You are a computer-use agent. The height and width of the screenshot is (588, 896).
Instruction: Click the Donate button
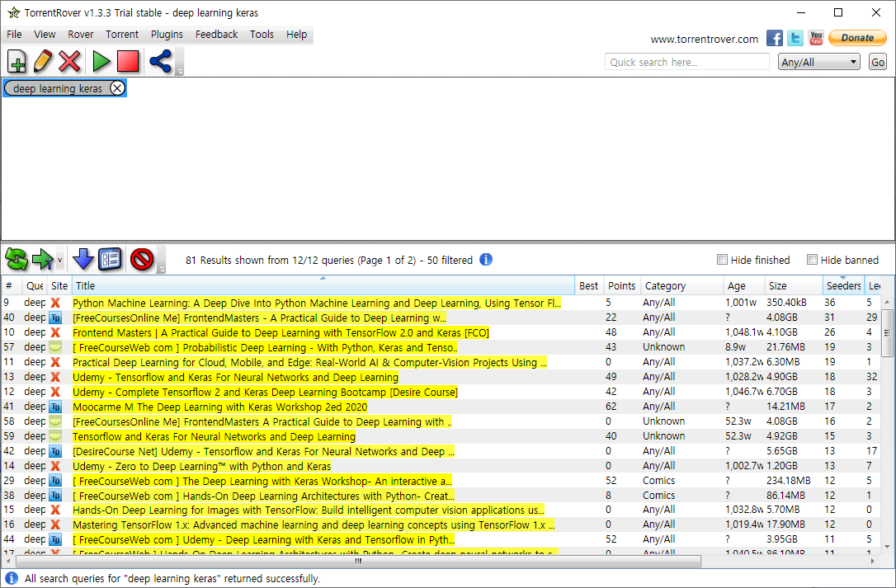coord(857,38)
